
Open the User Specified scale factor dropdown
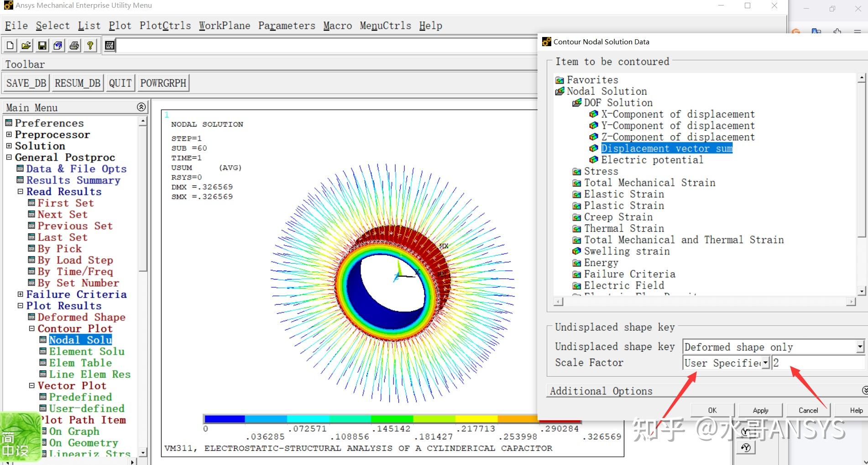point(765,362)
